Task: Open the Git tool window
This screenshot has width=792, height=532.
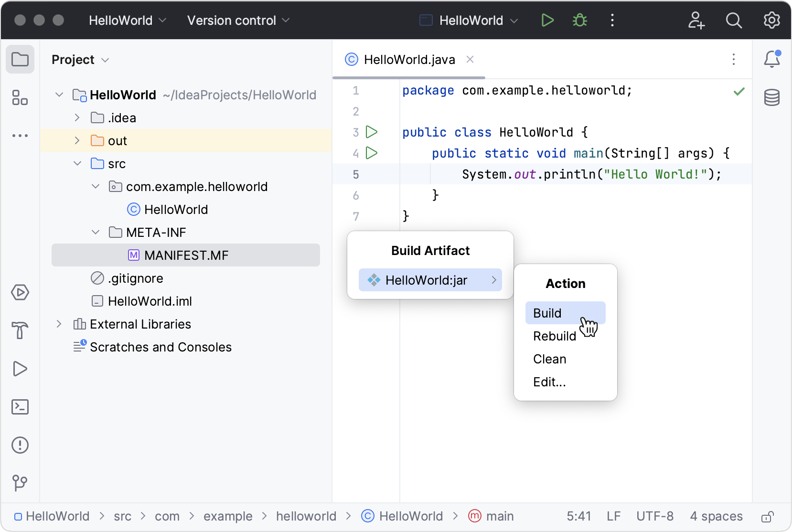Action: coord(20,483)
